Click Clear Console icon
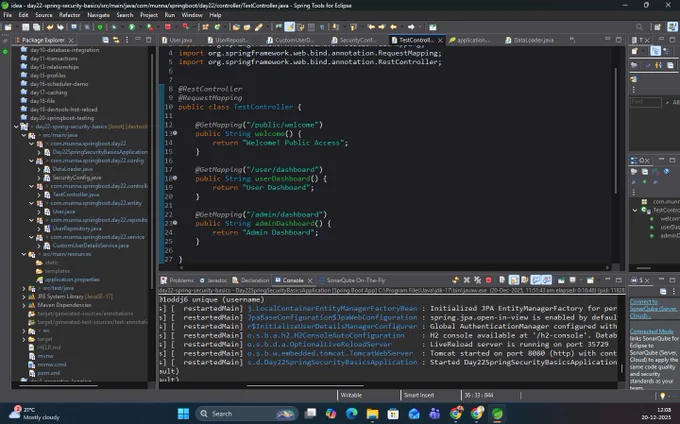 pyautogui.click(x=502, y=280)
